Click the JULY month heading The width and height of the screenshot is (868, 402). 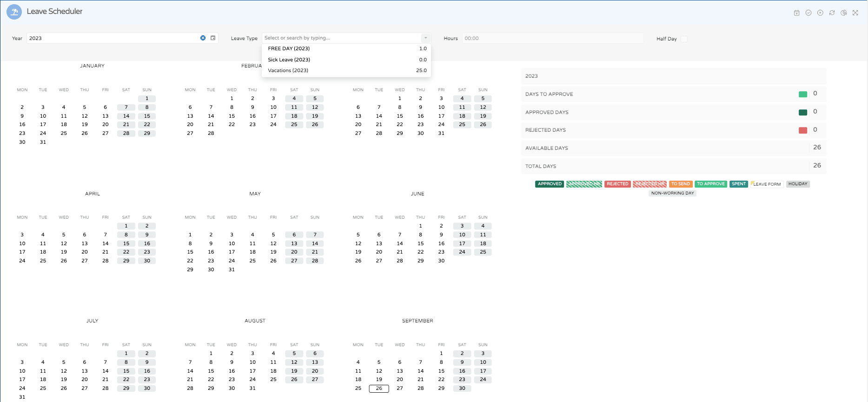92,321
